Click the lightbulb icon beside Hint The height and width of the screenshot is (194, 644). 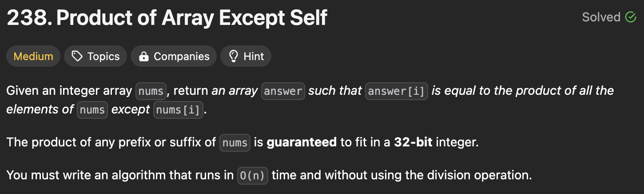click(x=233, y=57)
